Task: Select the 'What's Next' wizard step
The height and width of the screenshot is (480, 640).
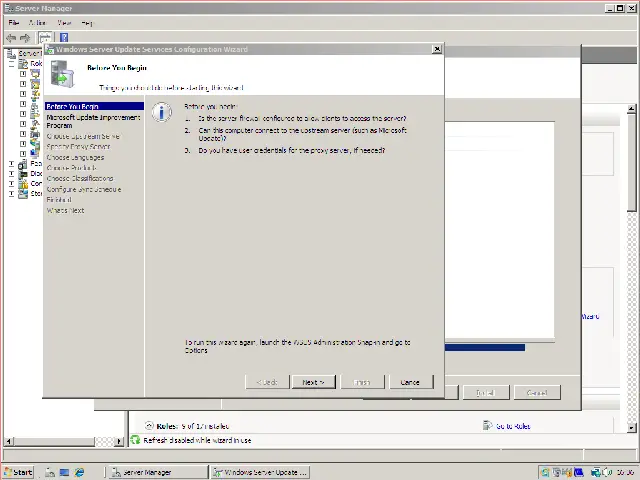Action: tap(65, 211)
